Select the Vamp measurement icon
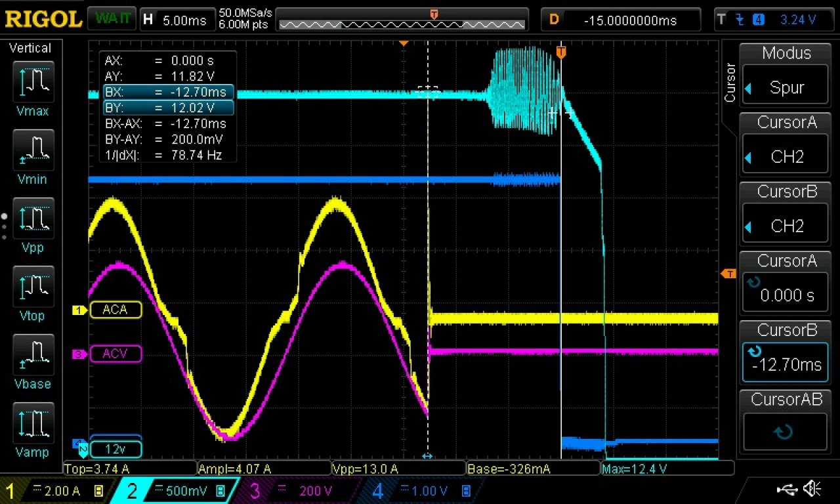This screenshot has width=840, height=504. (33, 423)
